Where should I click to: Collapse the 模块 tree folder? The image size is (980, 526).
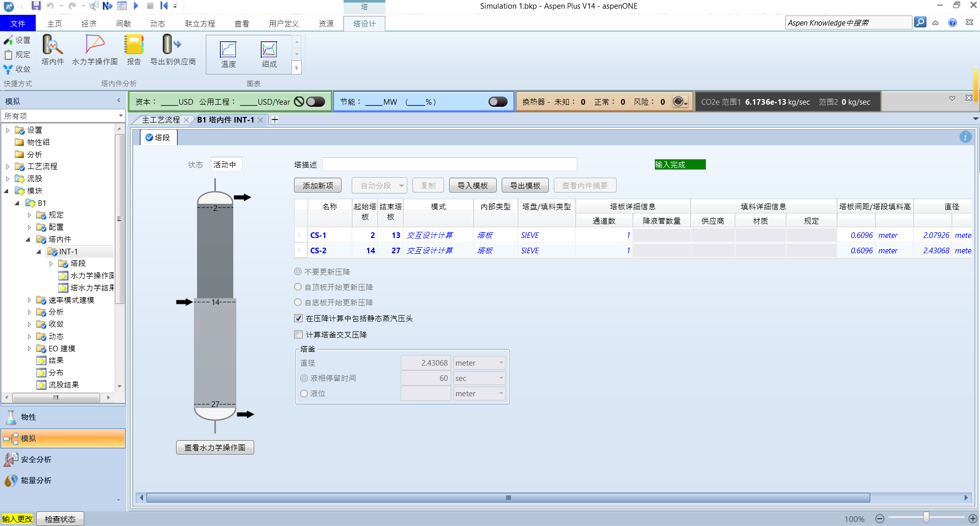click(x=7, y=191)
